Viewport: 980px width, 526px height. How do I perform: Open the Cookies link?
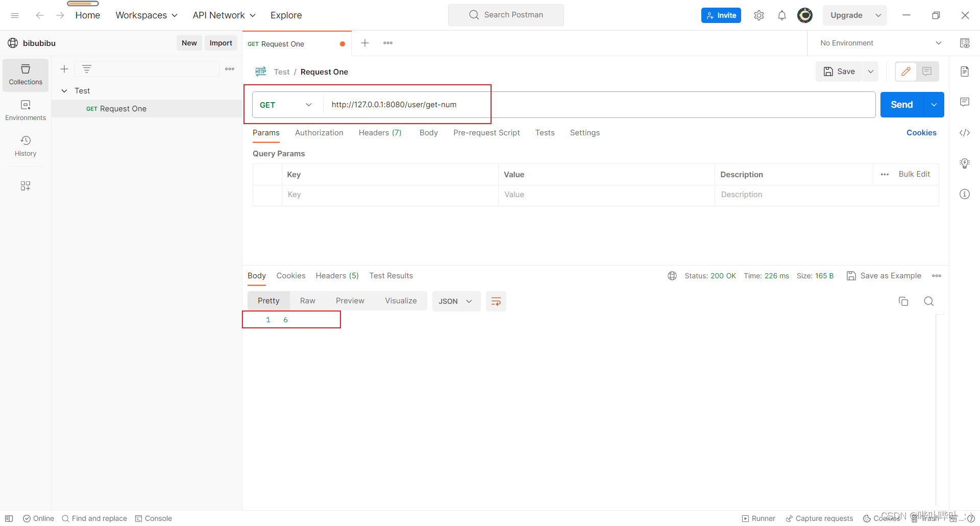(921, 133)
